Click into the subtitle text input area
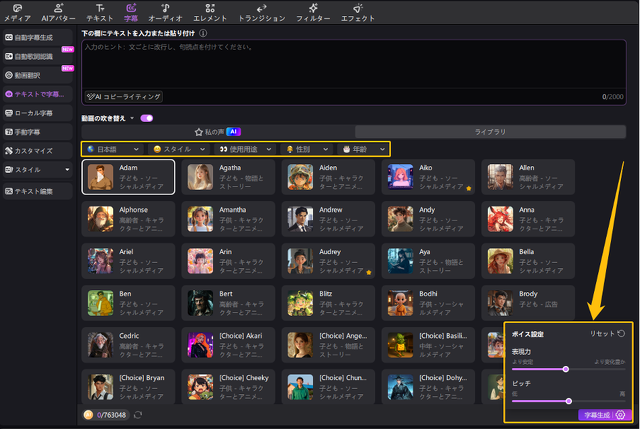 pos(354,64)
